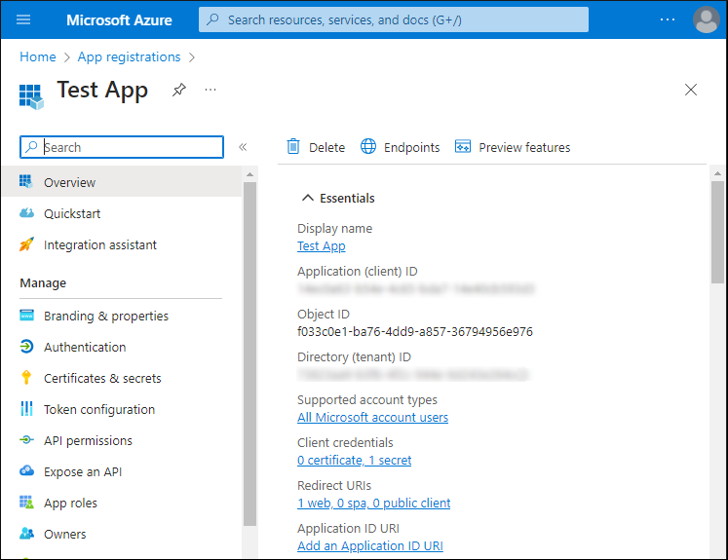The height and width of the screenshot is (560, 728).
Task: Open the Azure portal hamburger menu
Action: [23, 19]
